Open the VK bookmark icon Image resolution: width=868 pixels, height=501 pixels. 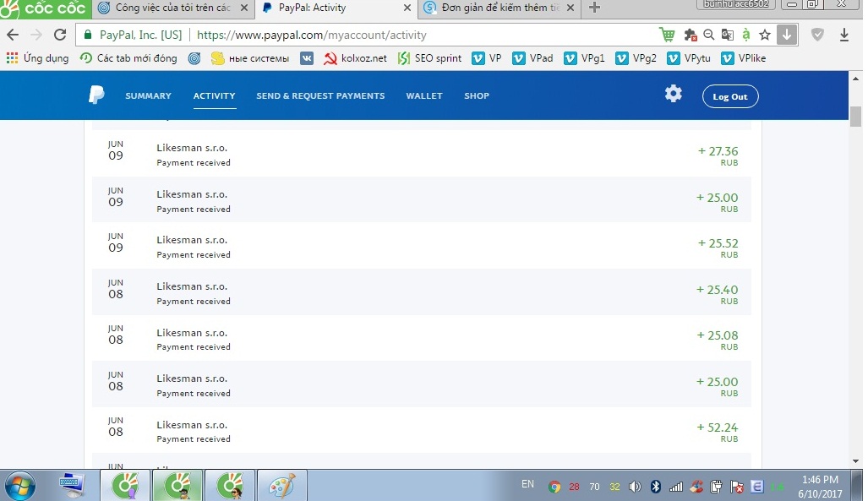click(307, 58)
